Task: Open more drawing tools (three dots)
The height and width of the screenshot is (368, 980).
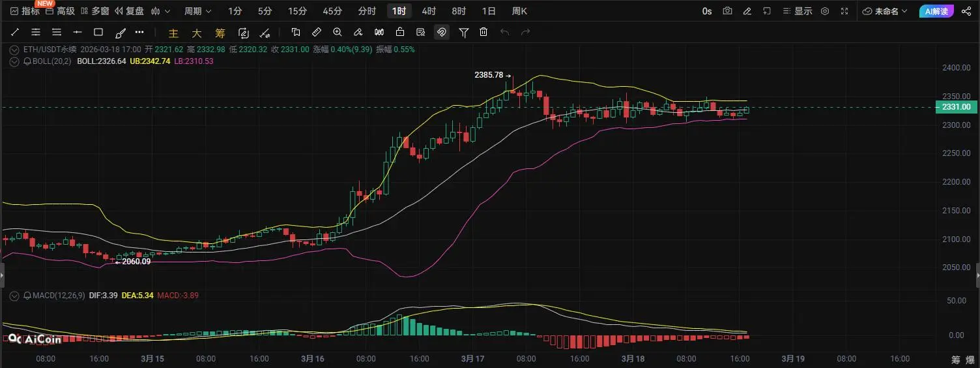Action: tap(139, 32)
